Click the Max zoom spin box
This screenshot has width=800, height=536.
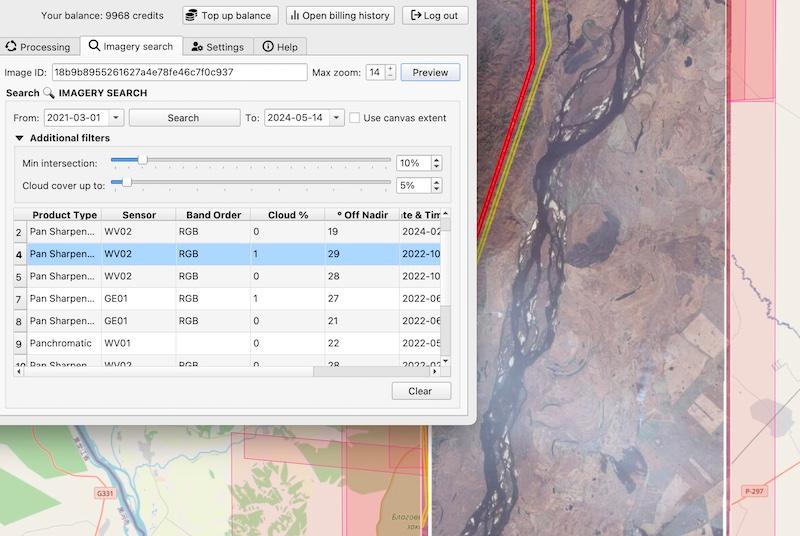(381, 72)
